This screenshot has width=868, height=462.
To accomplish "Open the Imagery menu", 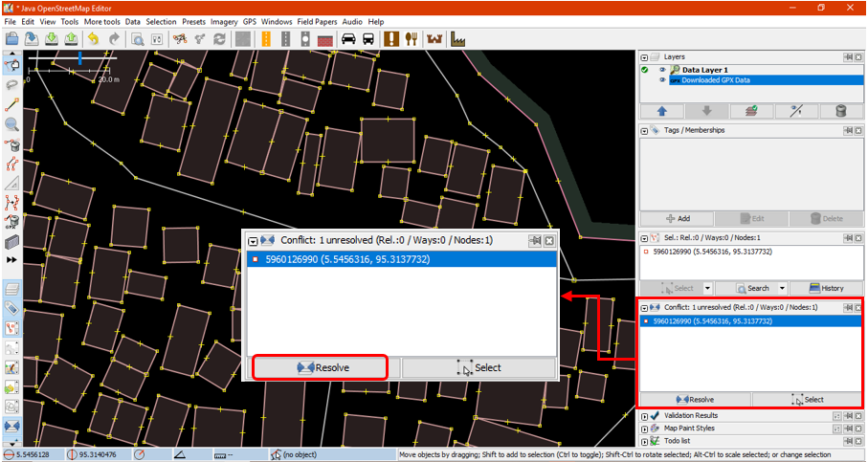I will coord(224,21).
